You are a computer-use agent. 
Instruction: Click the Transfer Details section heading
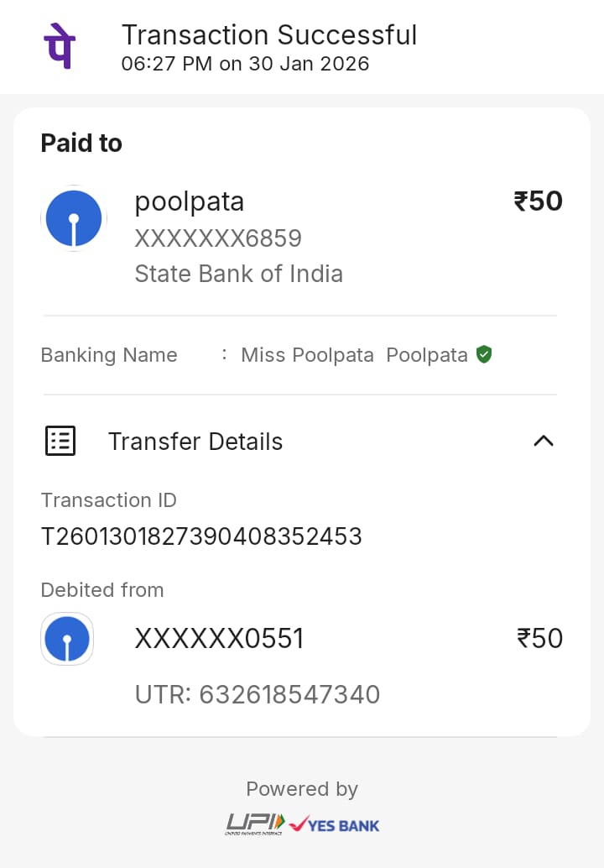(195, 442)
